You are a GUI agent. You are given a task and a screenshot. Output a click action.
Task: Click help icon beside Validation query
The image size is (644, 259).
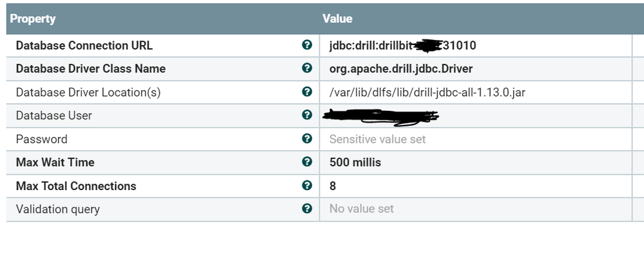tap(307, 209)
